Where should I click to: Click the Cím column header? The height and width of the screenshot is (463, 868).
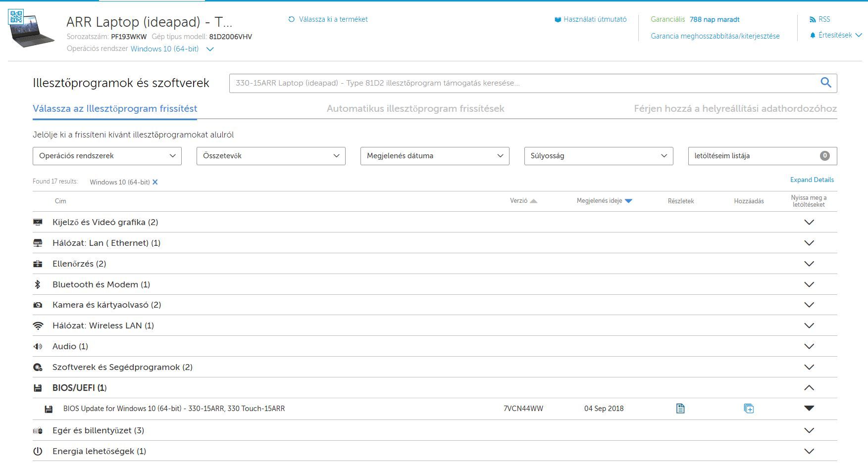click(x=60, y=201)
